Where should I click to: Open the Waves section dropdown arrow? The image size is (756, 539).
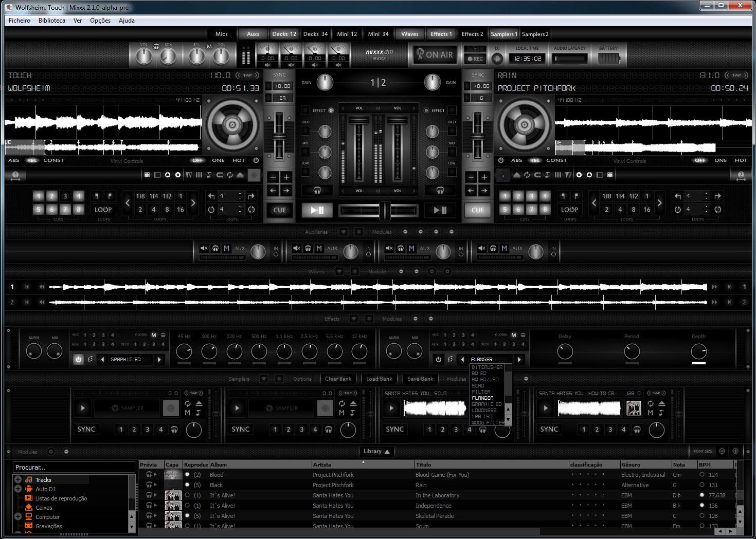339,271
